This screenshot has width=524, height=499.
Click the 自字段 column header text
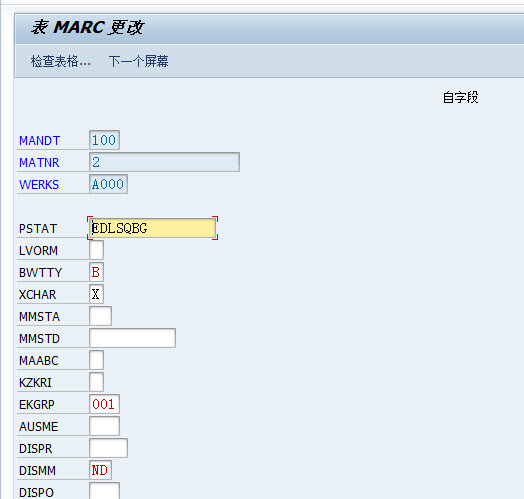click(x=461, y=98)
